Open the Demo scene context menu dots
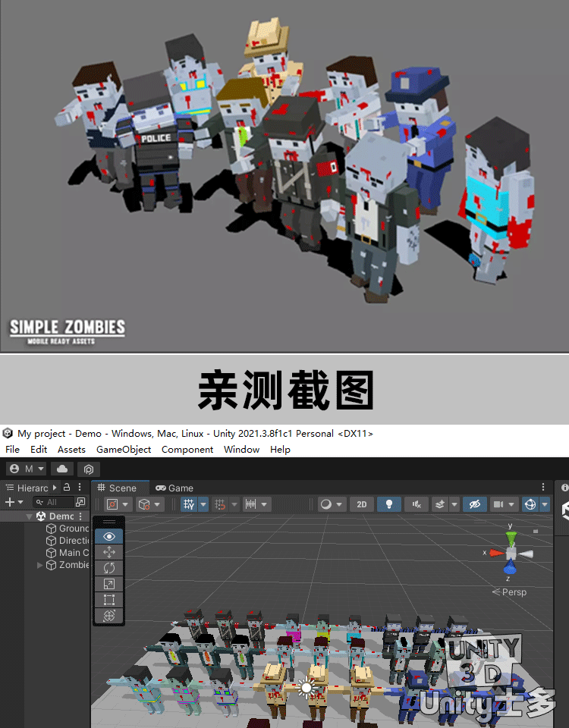The image size is (569, 728). (x=80, y=516)
